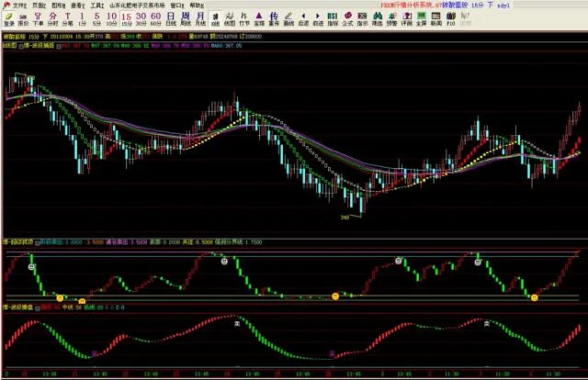Open the 山东化肥电子交易市场 menu
Screen dimensions: 588x380
(x=135, y=5)
